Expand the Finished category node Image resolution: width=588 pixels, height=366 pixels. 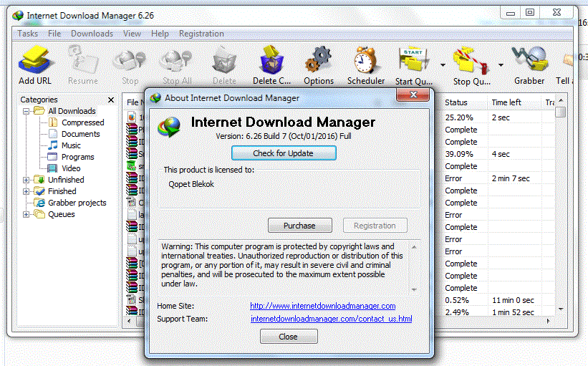click(26, 192)
